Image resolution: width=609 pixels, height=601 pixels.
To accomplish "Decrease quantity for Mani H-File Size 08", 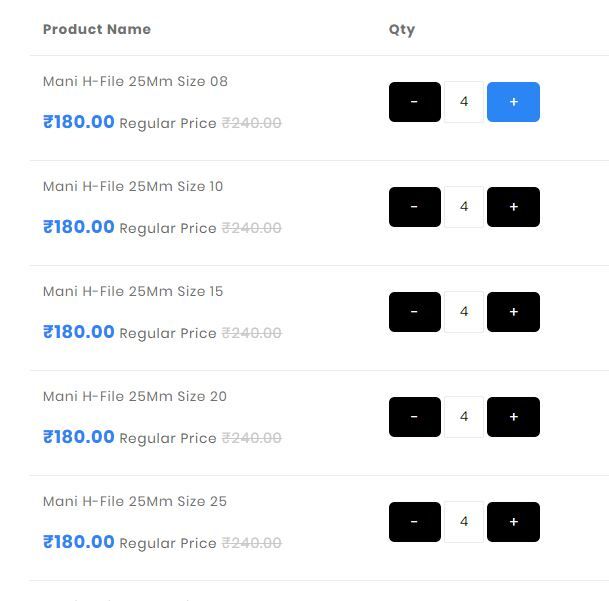I will [414, 102].
